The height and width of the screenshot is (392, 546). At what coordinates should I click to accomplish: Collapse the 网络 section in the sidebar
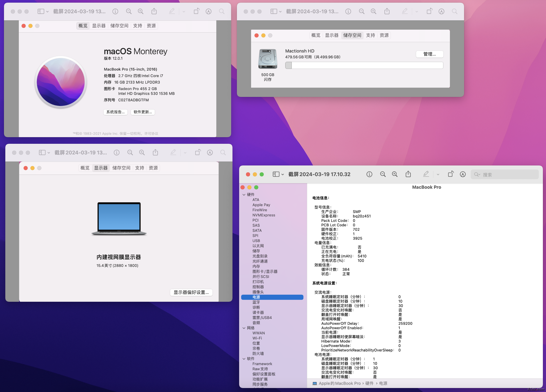click(x=244, y=328)
